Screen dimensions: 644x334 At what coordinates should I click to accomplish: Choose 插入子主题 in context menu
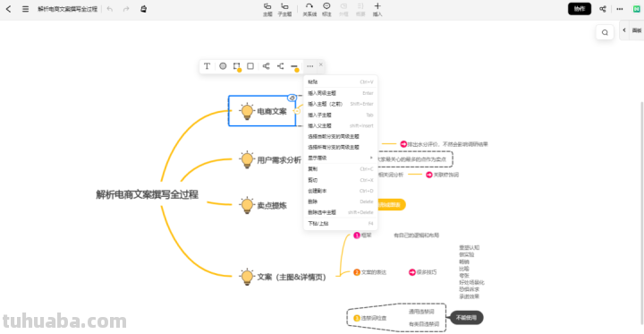pyautogui.click(x=341, y=115)
